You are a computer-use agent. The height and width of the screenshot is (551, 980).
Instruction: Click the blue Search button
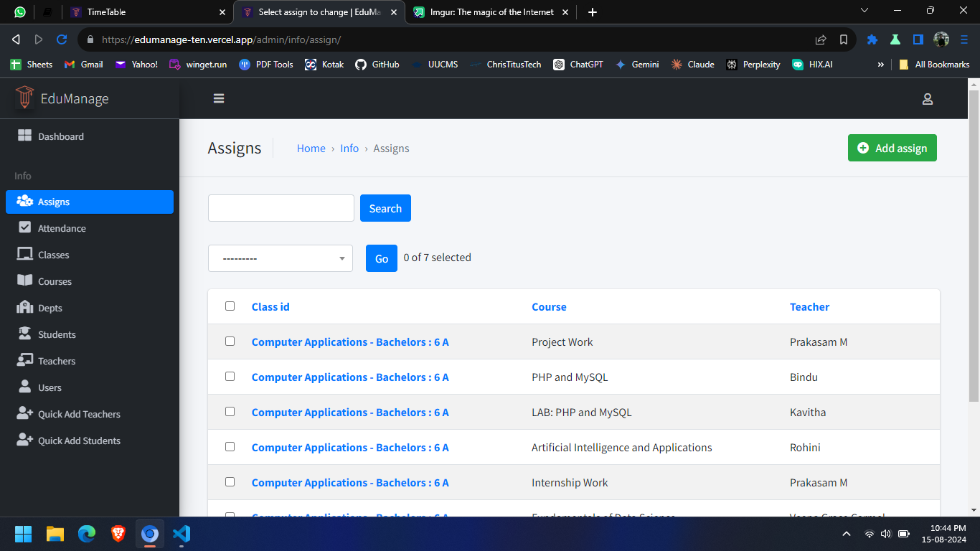(x=385, y=208)
